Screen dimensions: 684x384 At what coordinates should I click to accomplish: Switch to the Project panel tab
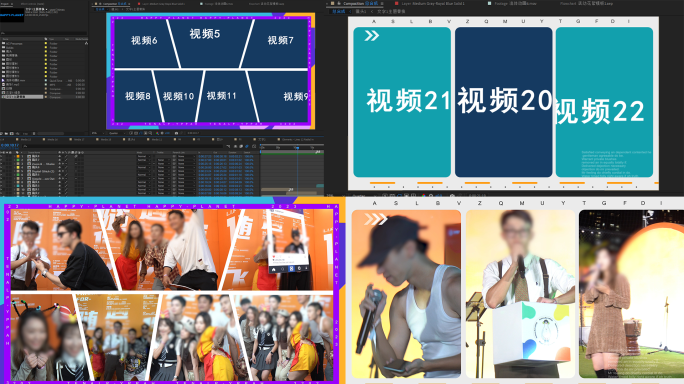click(x=6, y=3)
